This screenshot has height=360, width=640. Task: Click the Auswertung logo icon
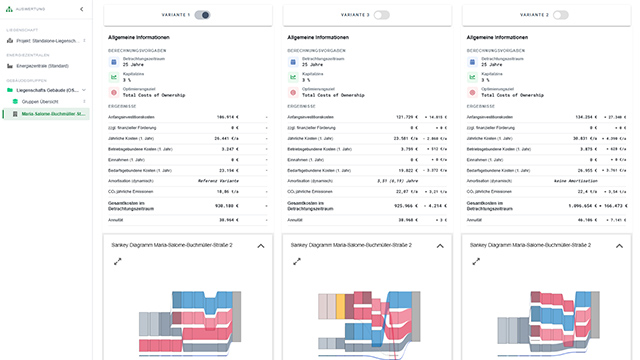(x=9, y=9)
